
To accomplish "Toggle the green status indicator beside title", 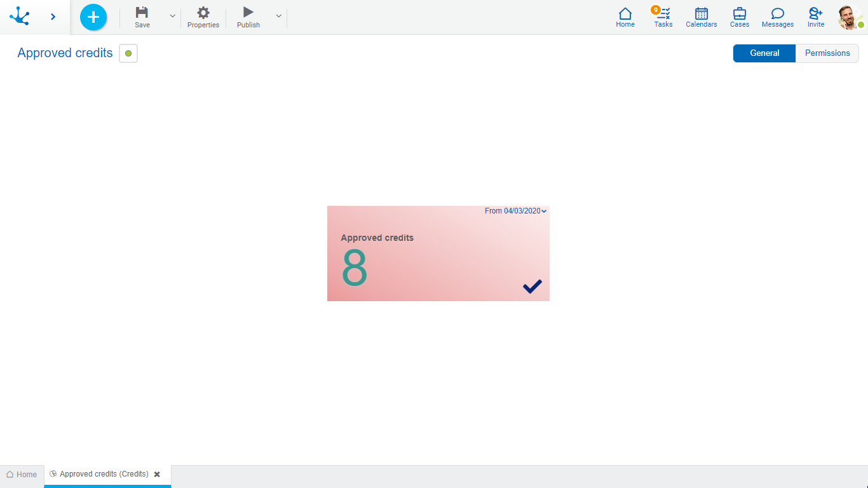I will pyautogui.click(x=128, y=53).
